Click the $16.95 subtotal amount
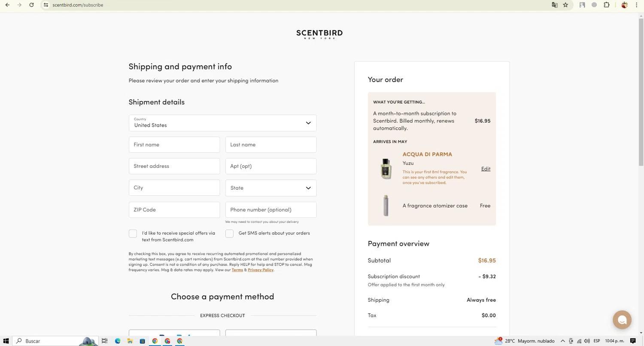 pos(487,261)
